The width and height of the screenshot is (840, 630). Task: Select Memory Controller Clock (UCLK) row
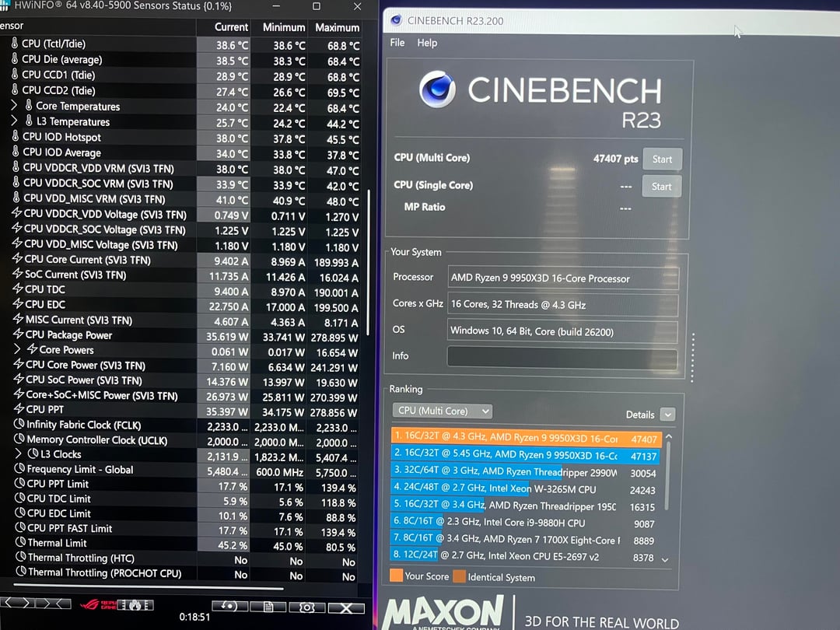185,441
